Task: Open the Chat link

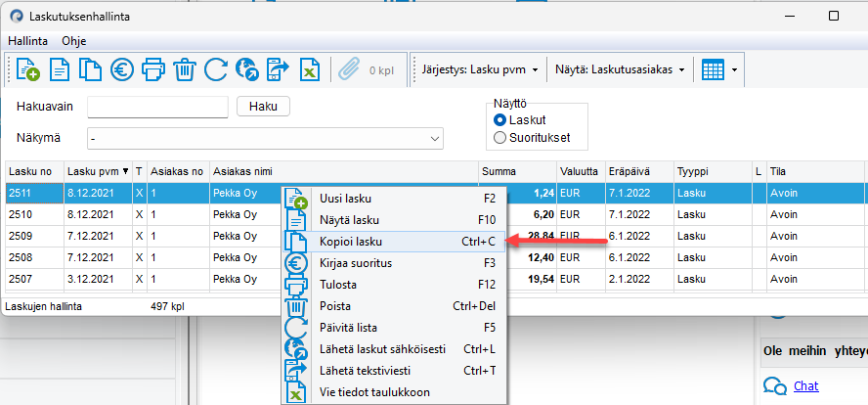Action: point(806,386)
